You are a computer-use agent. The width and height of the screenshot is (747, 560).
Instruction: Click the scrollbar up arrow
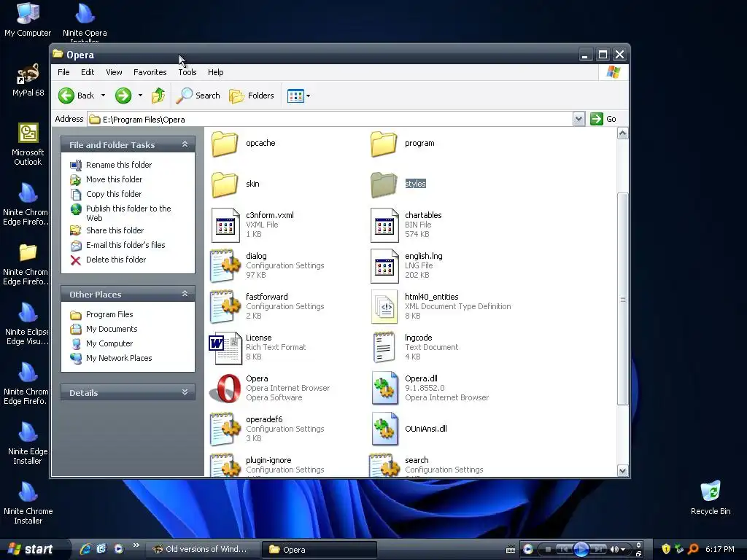(x=622, y=133)
